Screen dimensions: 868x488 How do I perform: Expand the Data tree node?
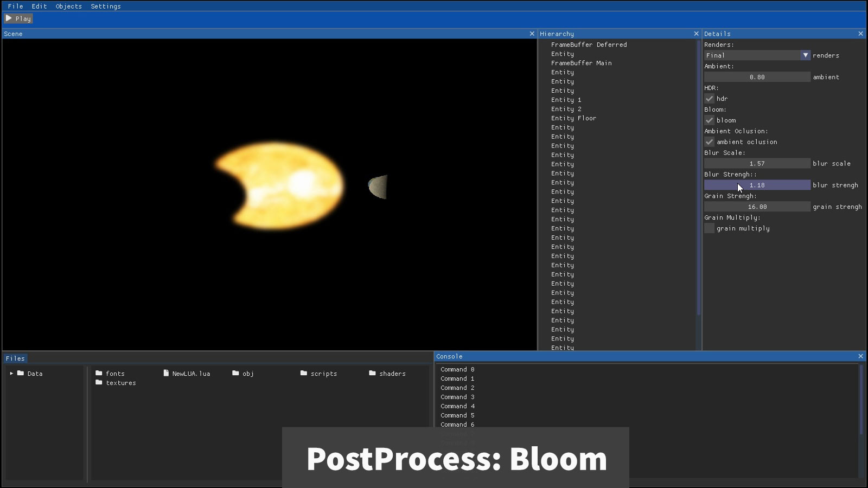[11, 374]
